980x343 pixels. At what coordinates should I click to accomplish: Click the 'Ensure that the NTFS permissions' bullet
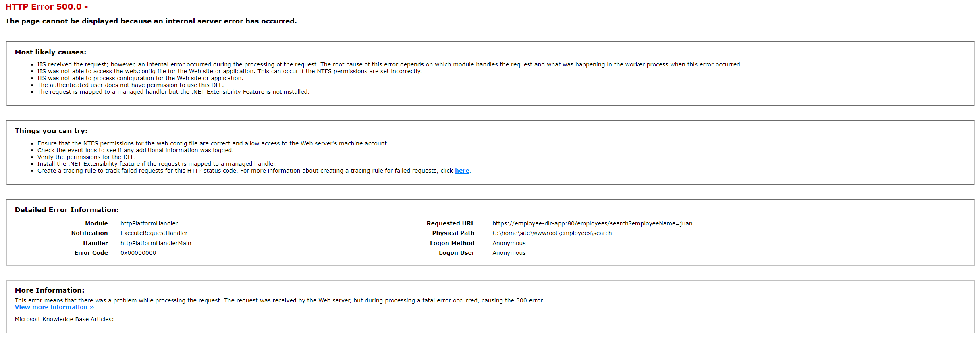click(x=213, y=143)
